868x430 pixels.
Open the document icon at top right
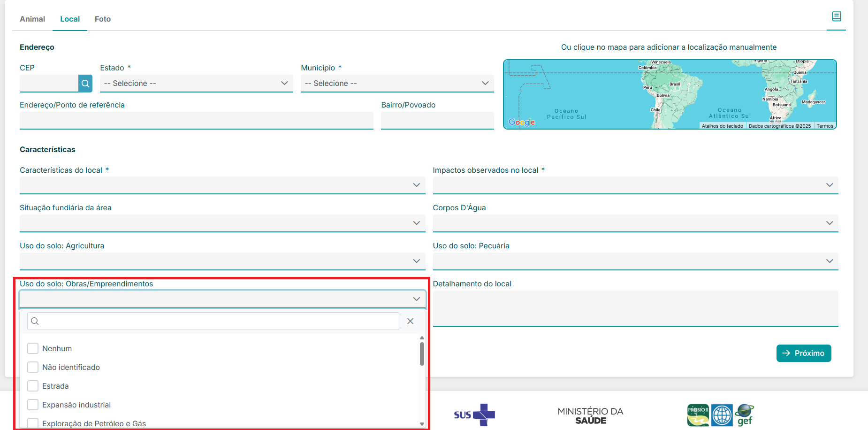(x=836, y=16)
